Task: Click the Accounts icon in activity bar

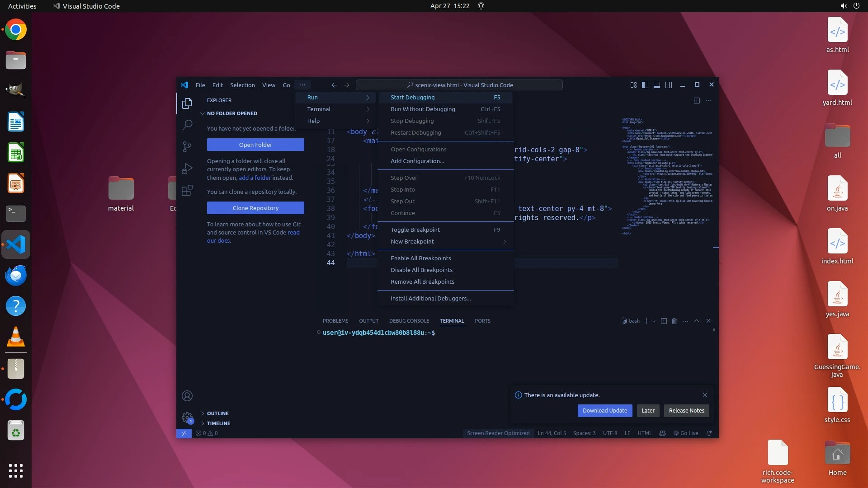Action: [x=187, y=396]
